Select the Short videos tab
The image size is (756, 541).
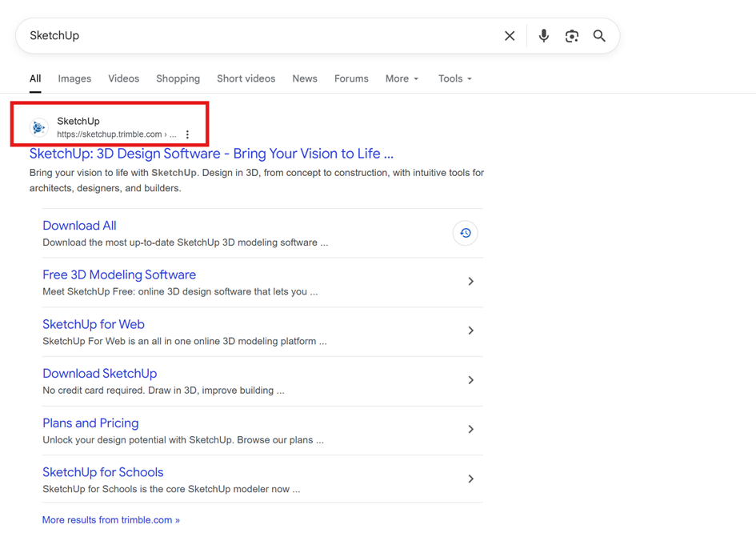246,78
